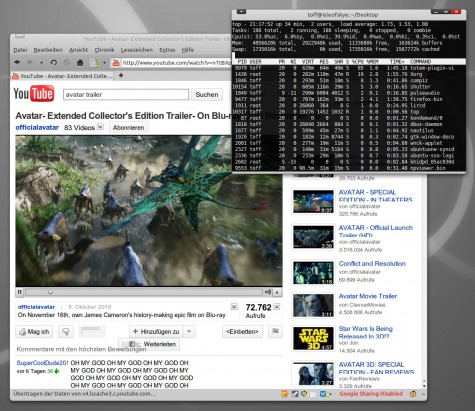Viewport: 475px width, 411px height.
Task: Click the Avatar Movie Trailer thumbnail
Action: tap(313, 305)
